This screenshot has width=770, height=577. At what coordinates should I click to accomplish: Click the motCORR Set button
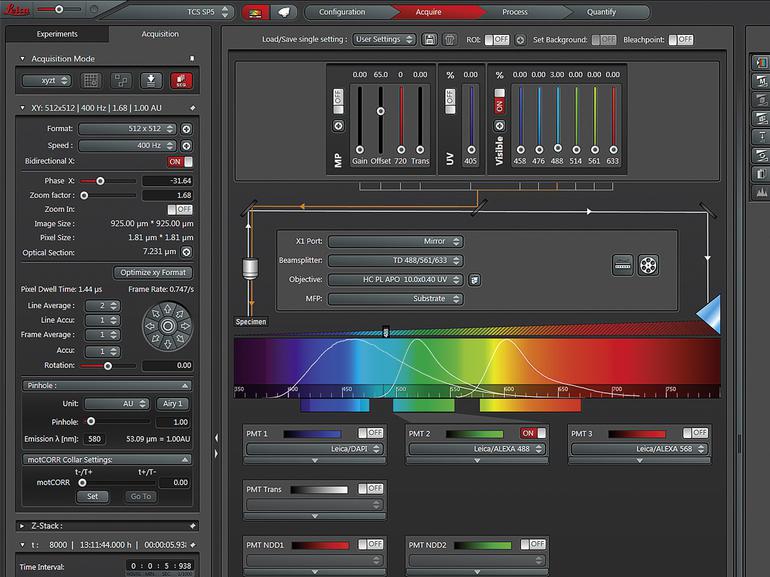92,496
